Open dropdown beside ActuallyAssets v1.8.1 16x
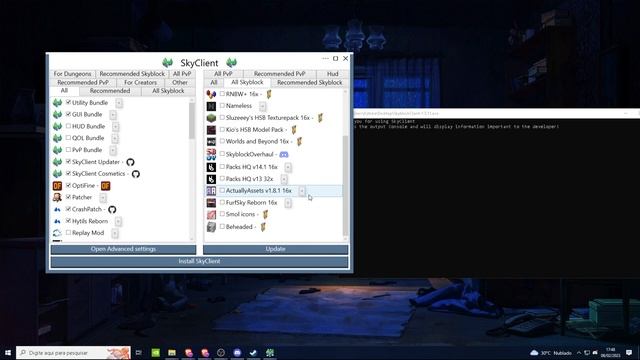This screenshot has height=360, width=640. click(302, 191)
